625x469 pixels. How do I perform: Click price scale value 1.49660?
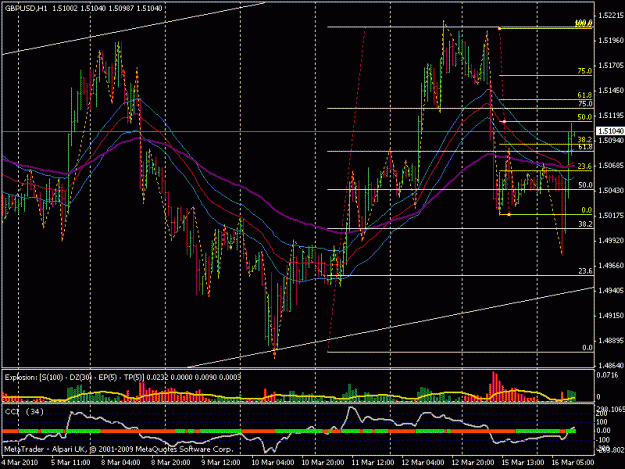[x=610, y=265]
